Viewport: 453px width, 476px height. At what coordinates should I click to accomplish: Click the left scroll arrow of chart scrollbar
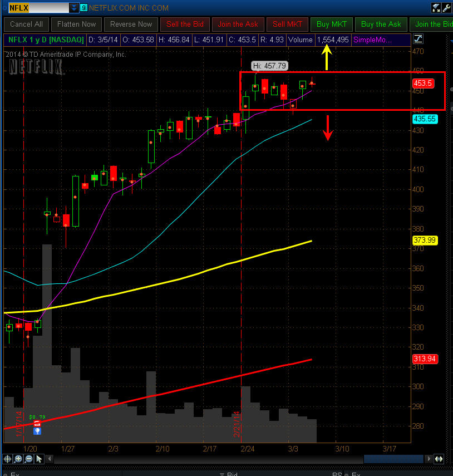coord(50,459)
